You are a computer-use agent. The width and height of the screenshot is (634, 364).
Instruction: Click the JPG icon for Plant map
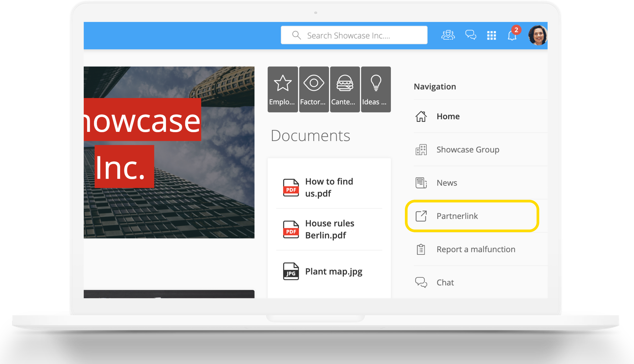(x=291, y=271)
